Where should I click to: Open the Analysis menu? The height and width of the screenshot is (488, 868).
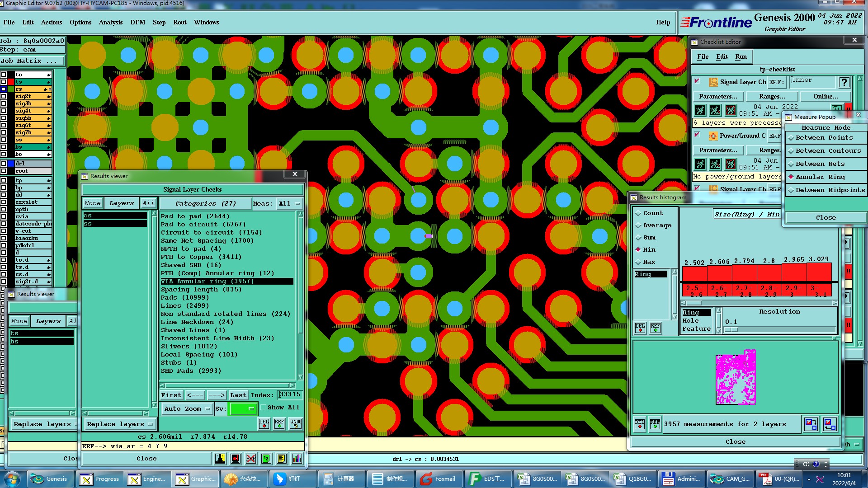point(110,22)
